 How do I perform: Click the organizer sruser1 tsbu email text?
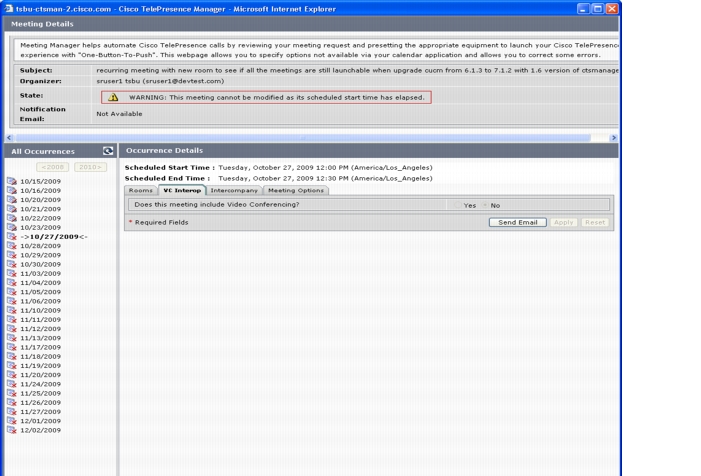[x=160, y=81]
